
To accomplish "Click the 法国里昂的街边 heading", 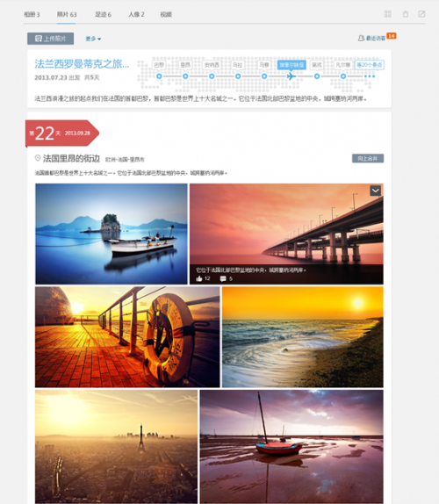I will pyautogui.click(x=71, y=158).
